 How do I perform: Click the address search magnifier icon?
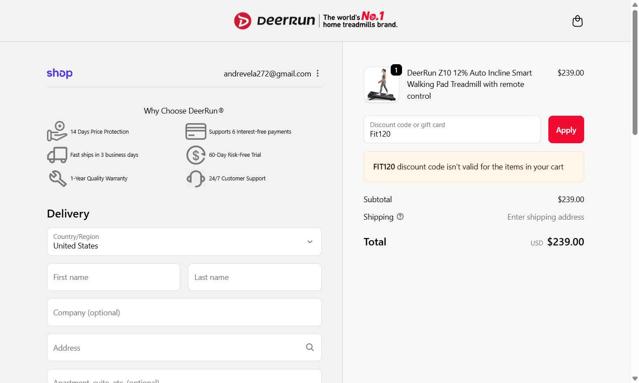coord(310,347)
